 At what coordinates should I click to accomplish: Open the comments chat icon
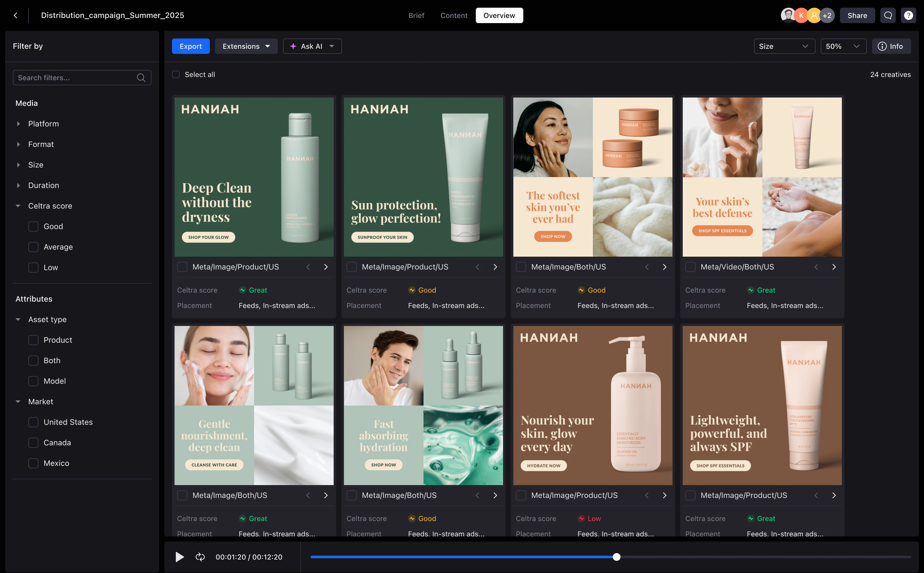tap(888, 15)
